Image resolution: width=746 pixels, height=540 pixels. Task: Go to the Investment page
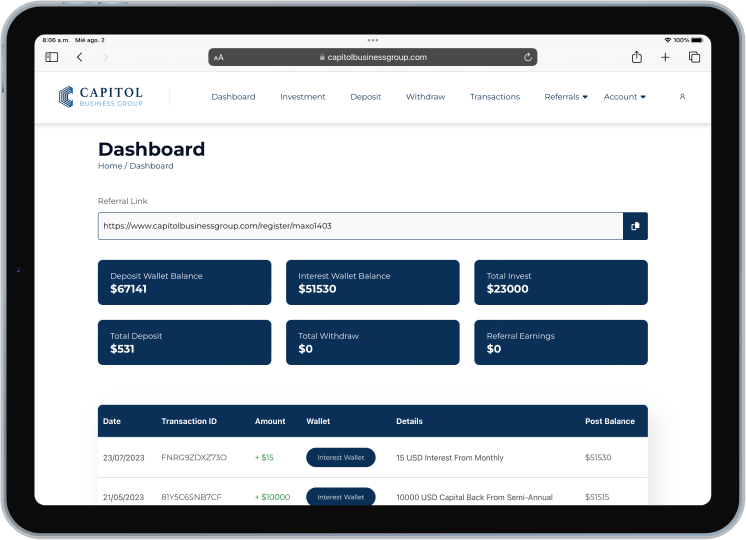pos(303,97)
